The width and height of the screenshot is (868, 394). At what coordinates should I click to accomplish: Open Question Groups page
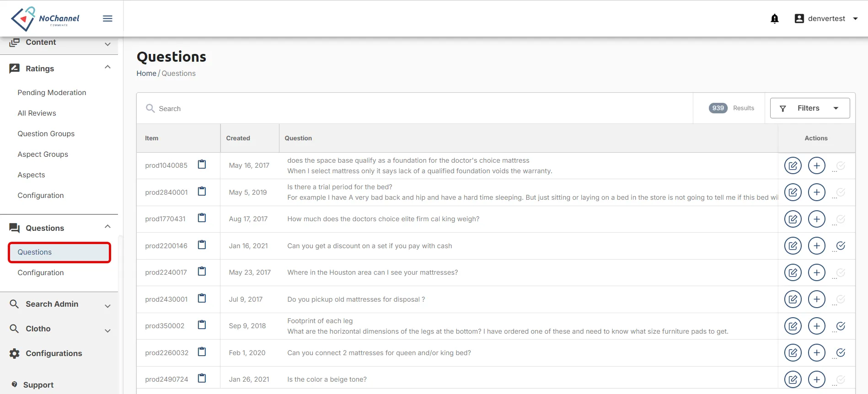click(x=46, y=133)
